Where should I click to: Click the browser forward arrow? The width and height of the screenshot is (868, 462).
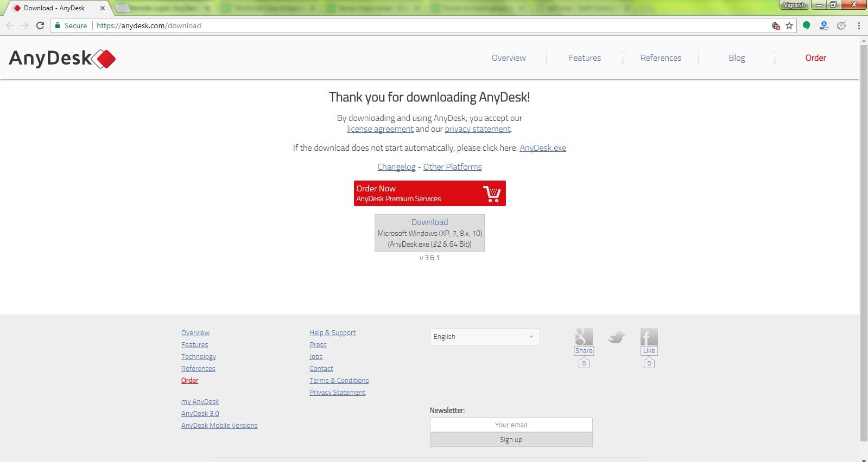25,25
